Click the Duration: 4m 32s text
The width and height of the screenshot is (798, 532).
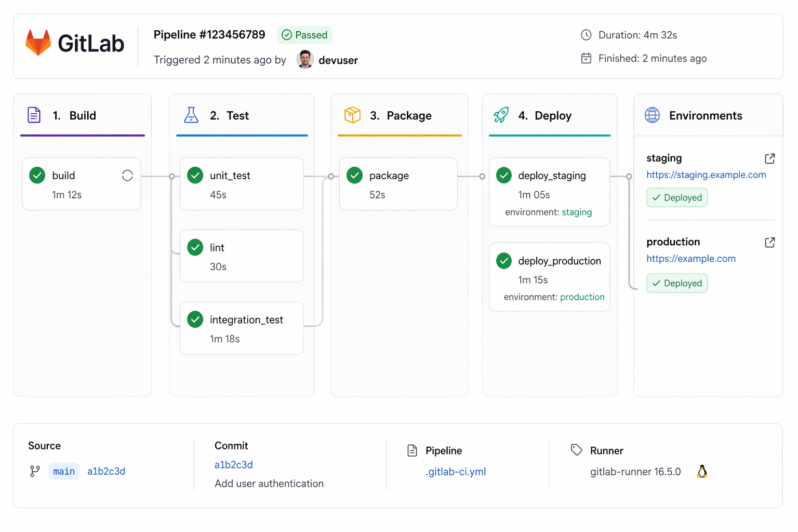coord(637,35)
